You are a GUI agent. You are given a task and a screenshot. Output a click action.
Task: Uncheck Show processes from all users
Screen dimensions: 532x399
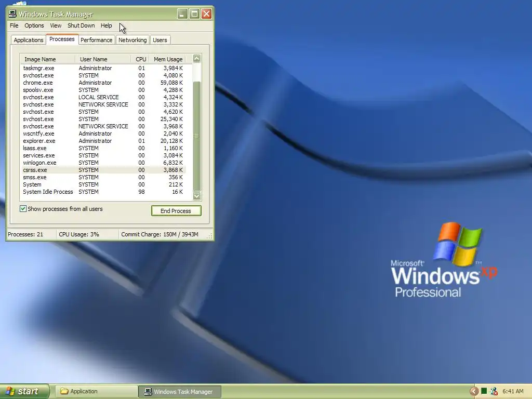(23, 209)
